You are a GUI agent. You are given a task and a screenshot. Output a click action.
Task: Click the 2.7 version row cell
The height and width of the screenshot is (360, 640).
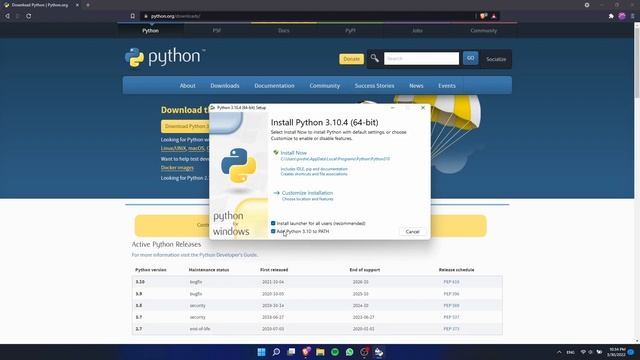[139, 329]
